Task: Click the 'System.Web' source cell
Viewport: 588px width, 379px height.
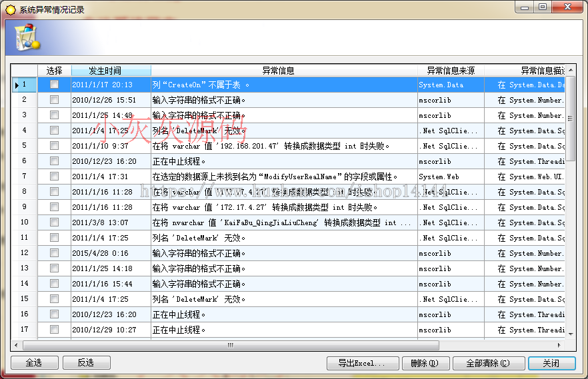Action: [451, 177]
